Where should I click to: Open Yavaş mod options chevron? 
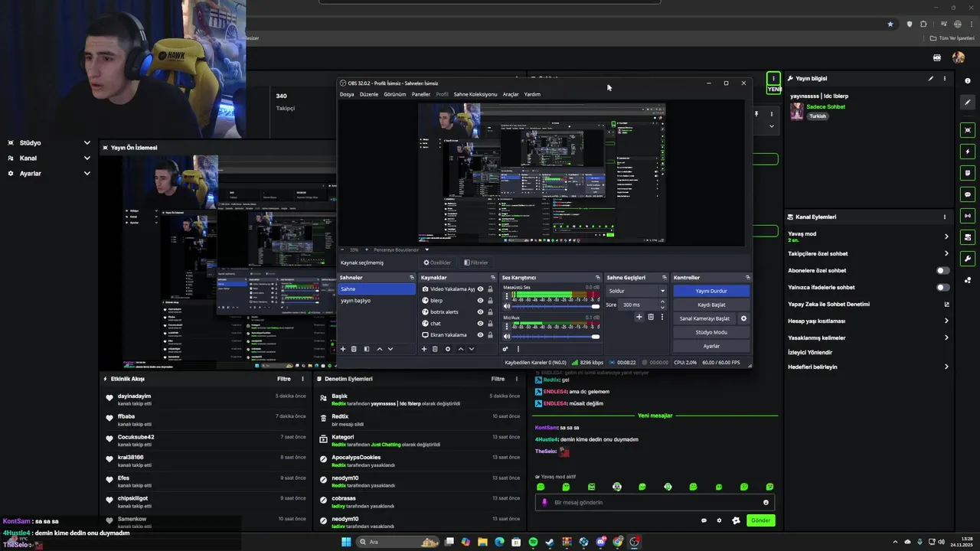click(946, 236)
